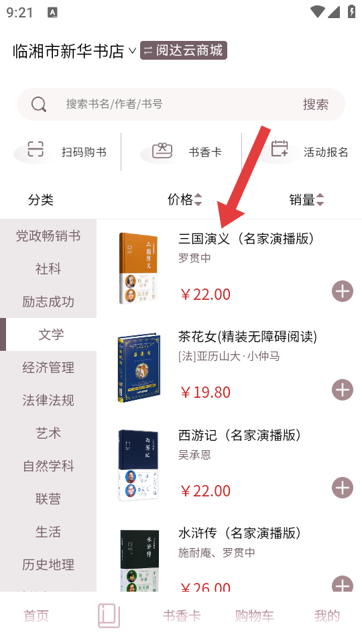
Task: Tap the magnifier search icon
Action: coord(39,105)
